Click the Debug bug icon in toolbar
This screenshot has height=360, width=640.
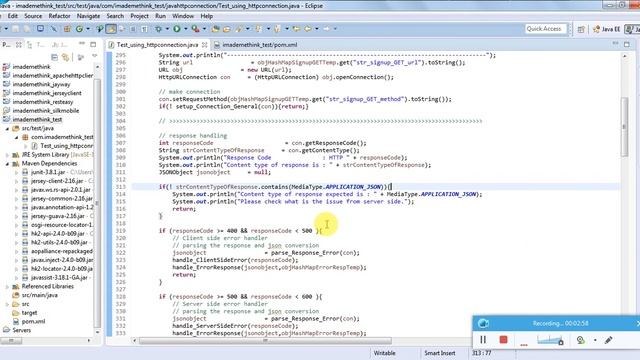pos(158,29)
